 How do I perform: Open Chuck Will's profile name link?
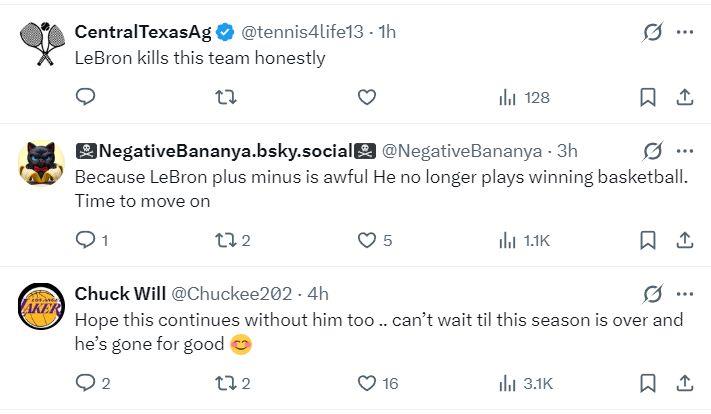(x=116, y=293)
